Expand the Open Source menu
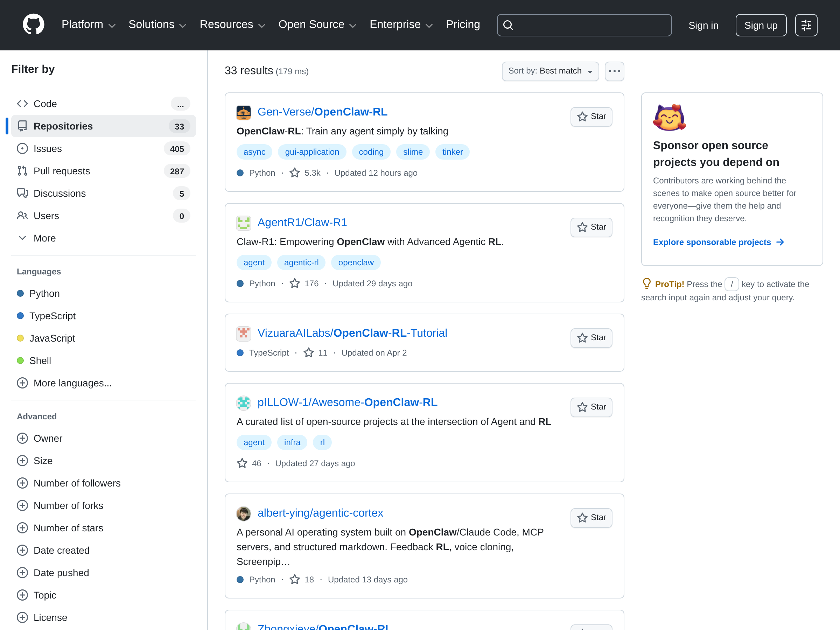 (x=317, y=25)
